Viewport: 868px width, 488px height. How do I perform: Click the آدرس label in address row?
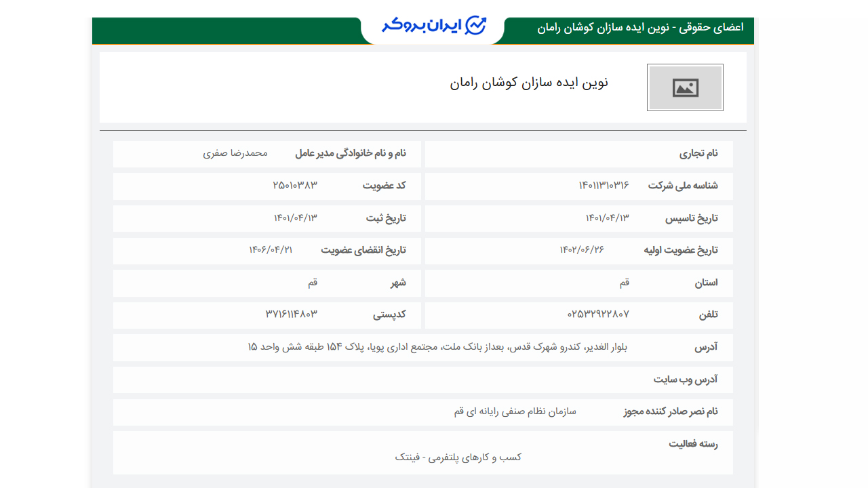coord(706,348)
